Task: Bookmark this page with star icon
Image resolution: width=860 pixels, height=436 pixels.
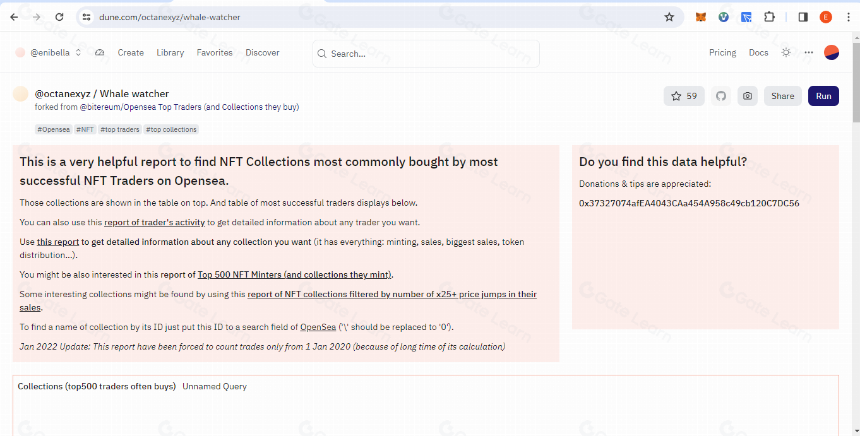Action: point(669,17)
